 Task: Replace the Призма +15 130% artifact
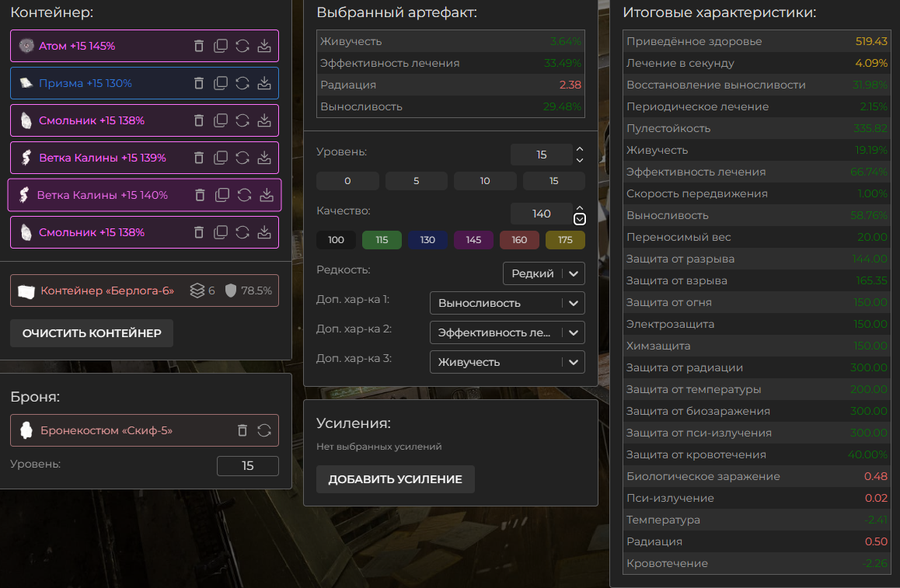click(242, 83)
